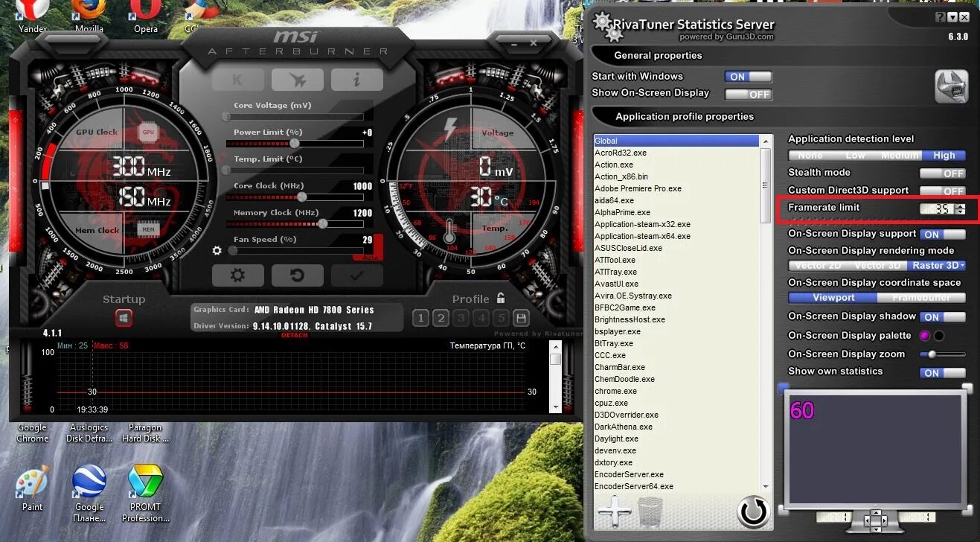This screenshot has width=980, height=542.
Task: Click the airplane icon button in Afterburner
Action: [297, 80]
